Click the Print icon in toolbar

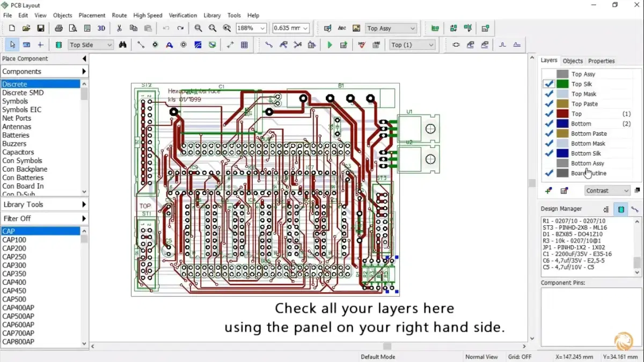click(x=58, y=28)
